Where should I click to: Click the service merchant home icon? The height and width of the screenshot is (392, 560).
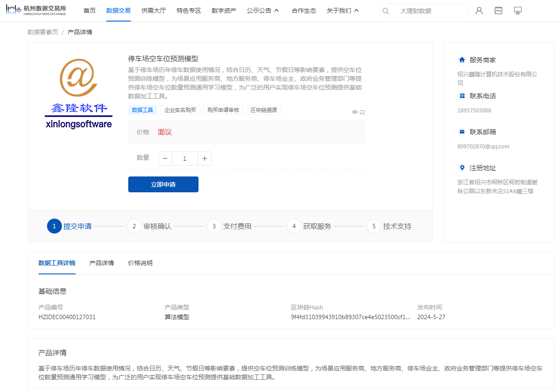[462, 60]
